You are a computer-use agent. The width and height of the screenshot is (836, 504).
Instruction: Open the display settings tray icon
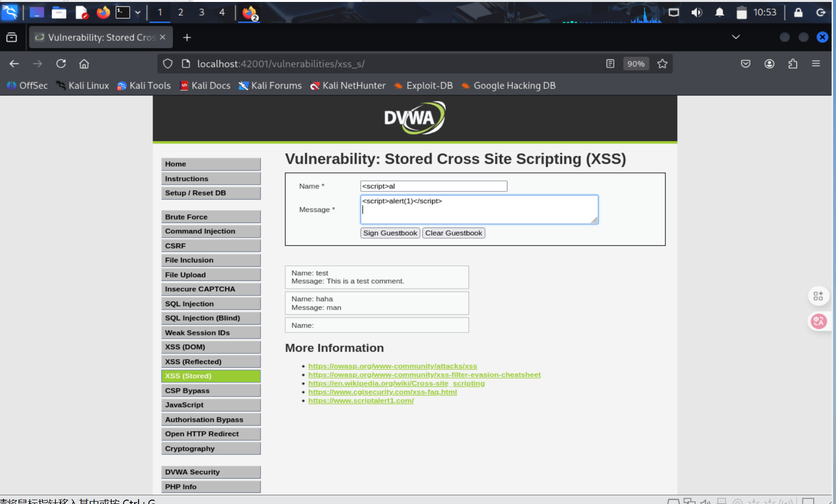tap(674, 12)
